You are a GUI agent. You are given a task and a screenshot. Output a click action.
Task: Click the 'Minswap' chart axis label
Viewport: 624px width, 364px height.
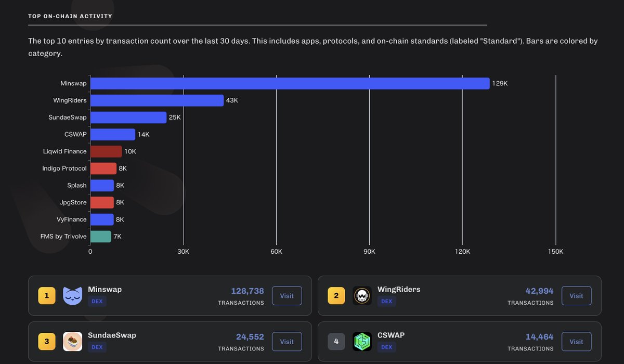[73, 83]
